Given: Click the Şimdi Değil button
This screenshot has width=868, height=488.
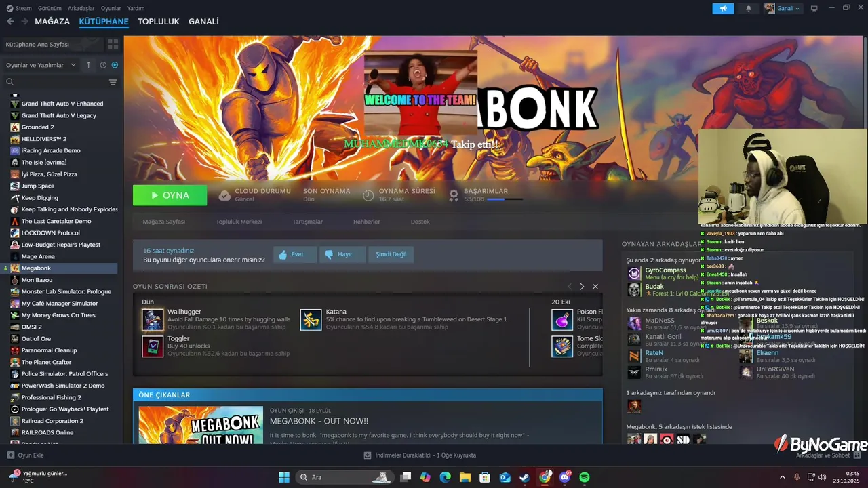Looking at the screenshot, I should (x=391, y=254).
